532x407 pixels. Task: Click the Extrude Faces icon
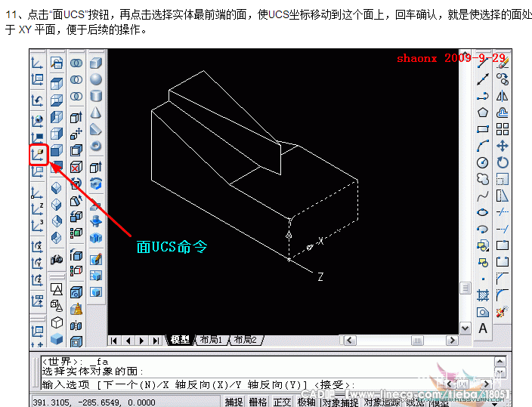76,117
